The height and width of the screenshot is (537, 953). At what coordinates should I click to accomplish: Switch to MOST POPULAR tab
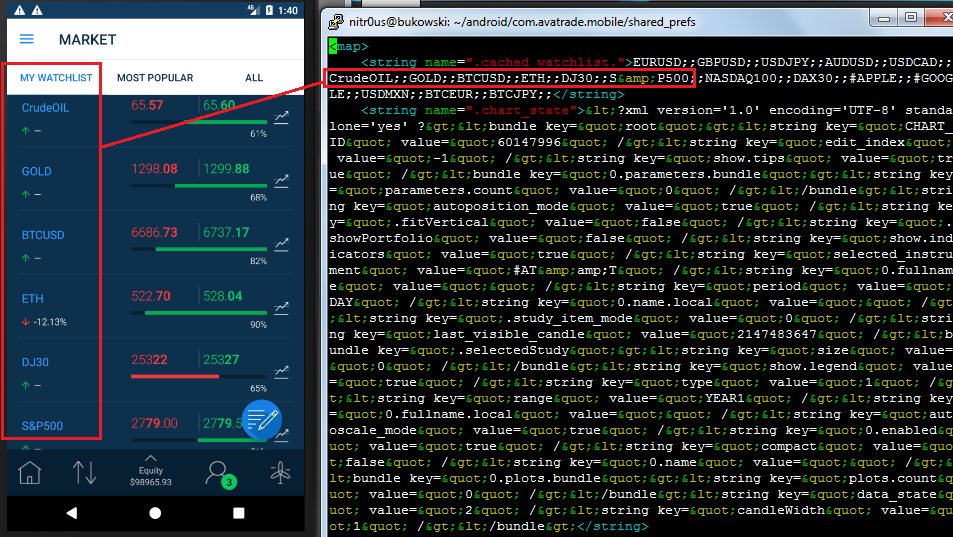point(155,78)
